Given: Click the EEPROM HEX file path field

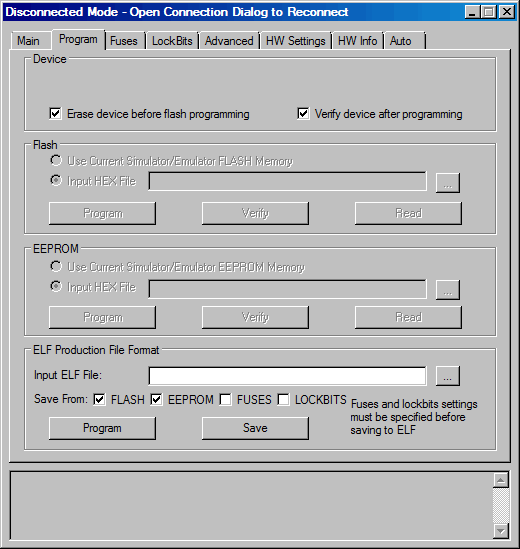Looking at the screenshot, I should pyautogui.click(x=287, y=289).
